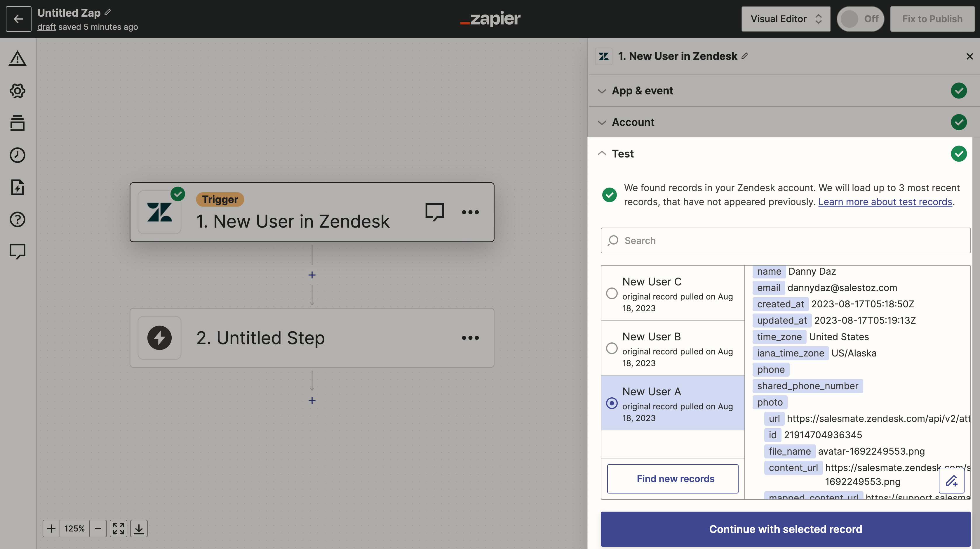Click the Zapier logo
Viewport: 980px width, 549px height.
(490, 18)
